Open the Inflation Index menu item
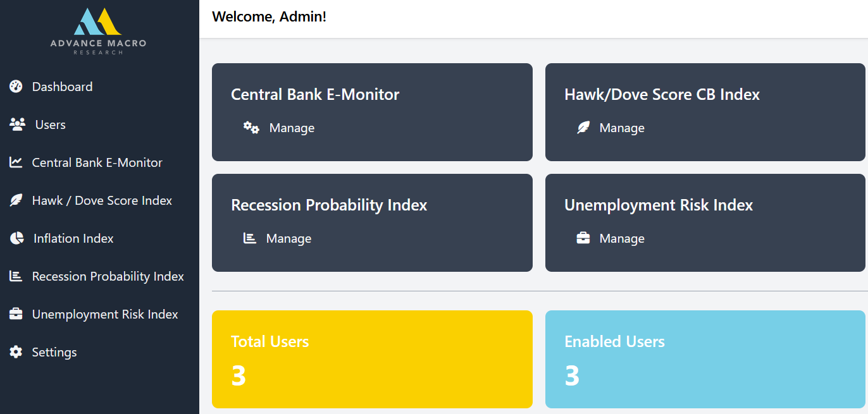The height and width of the screenshot is (414, 868). pyautogui.click(x=73, y=238)
